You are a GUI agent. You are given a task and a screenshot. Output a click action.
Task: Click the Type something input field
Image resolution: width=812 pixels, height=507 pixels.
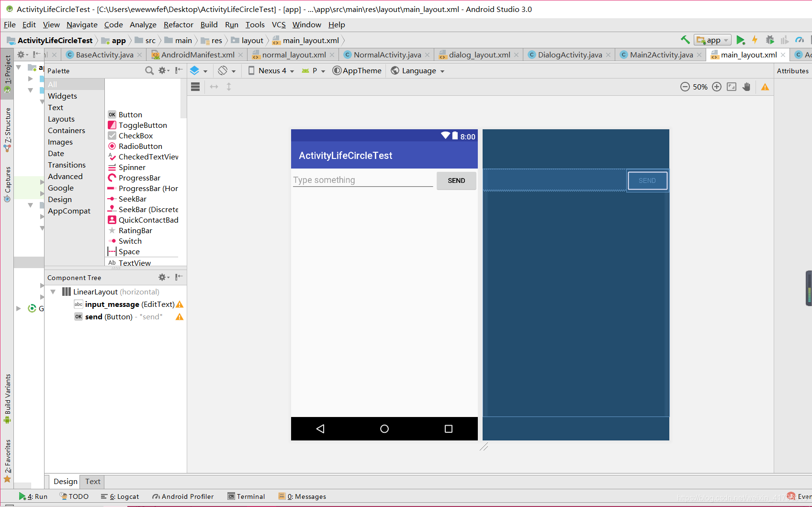[x=363, y=180]
